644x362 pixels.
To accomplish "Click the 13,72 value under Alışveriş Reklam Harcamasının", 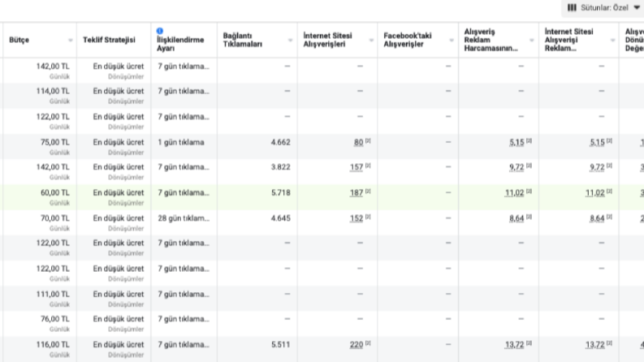I will click(x=515, y=345).
